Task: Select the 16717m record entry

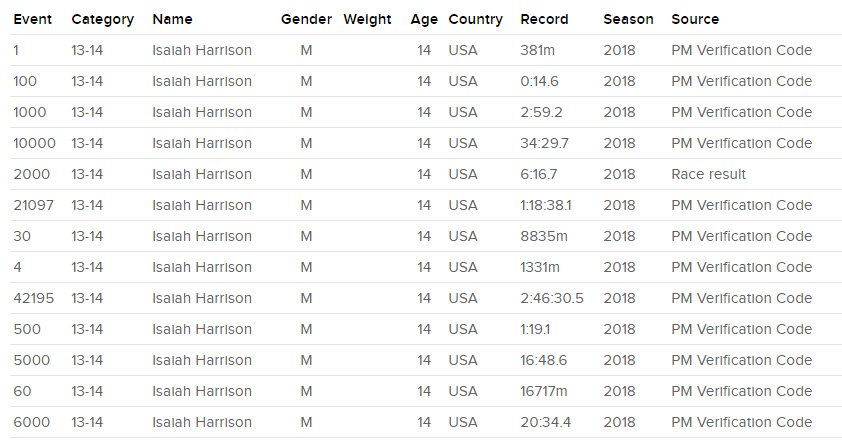Action: pyautogui.click(x=543, y=391)
